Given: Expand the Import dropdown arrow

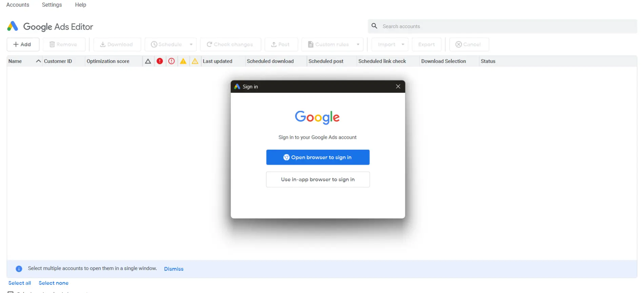Looking at the screenshot, I should [x=403, y=44].
